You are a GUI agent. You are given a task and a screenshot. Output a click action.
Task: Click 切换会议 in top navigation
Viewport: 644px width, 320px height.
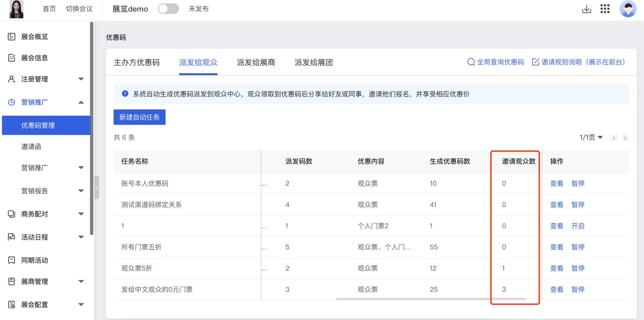pyautogui.click(x=79, y=9)
